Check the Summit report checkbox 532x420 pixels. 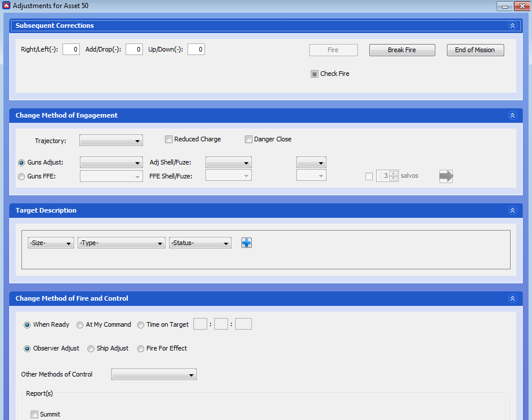(x=34, y=414)
